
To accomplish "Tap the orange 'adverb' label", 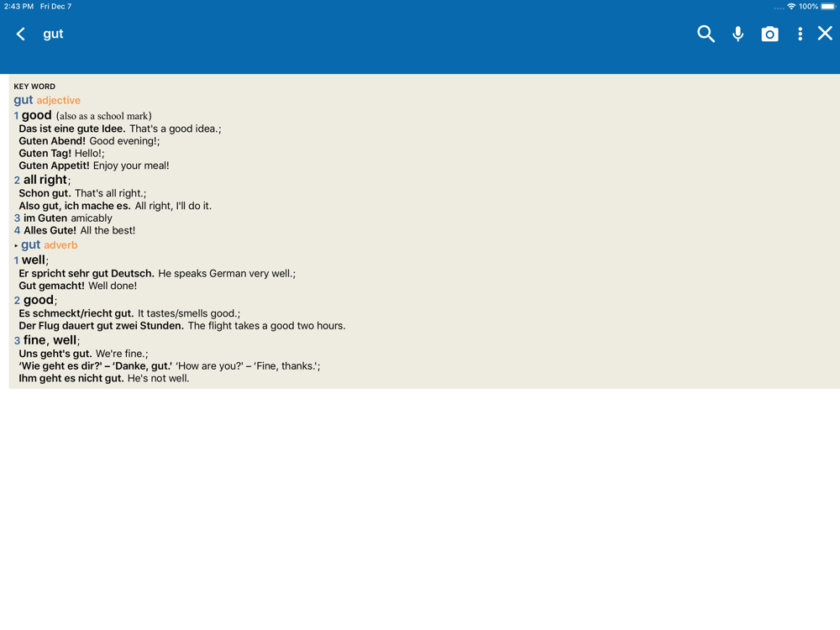I will tap(60, 244).
